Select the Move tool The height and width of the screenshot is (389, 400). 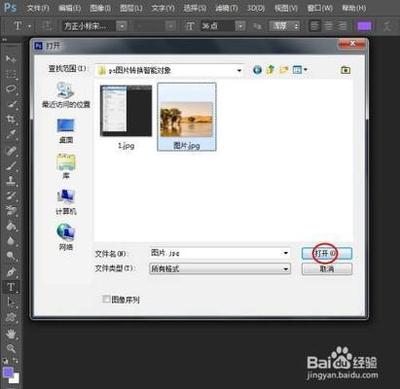pyautogui.click(x=11, y=59)
